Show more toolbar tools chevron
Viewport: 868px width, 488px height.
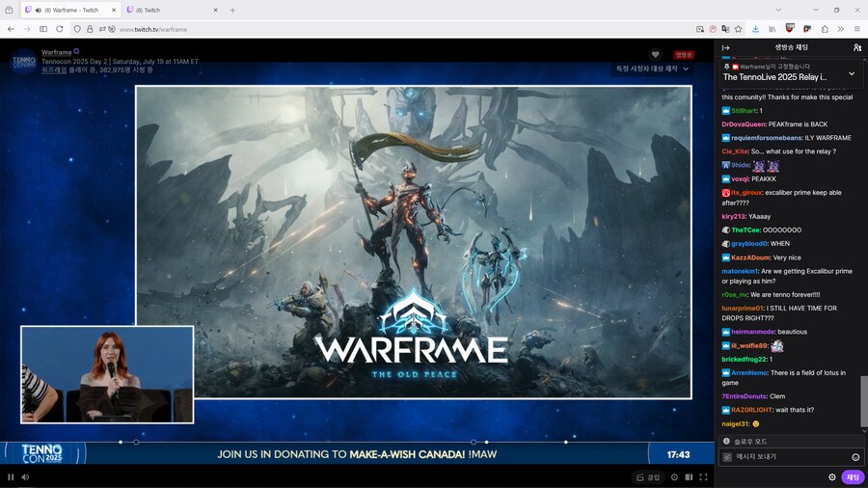tap(840, 29)
